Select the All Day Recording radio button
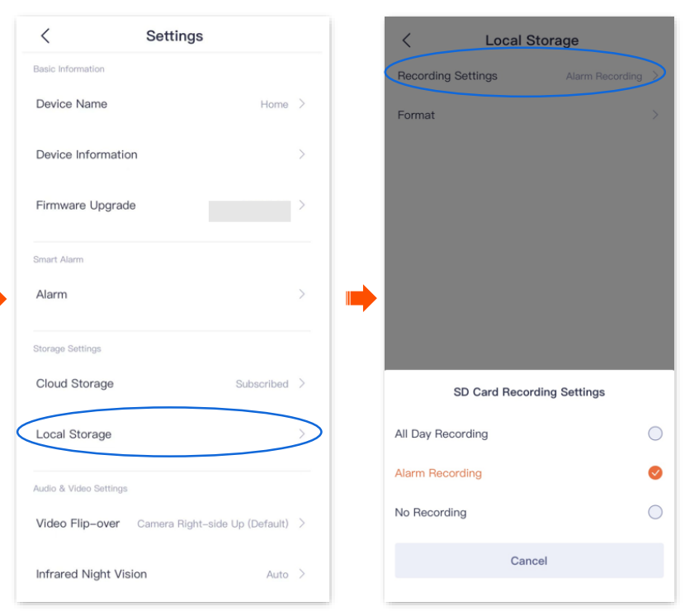This screenshot has height=616, width=699. pos(655,434)
